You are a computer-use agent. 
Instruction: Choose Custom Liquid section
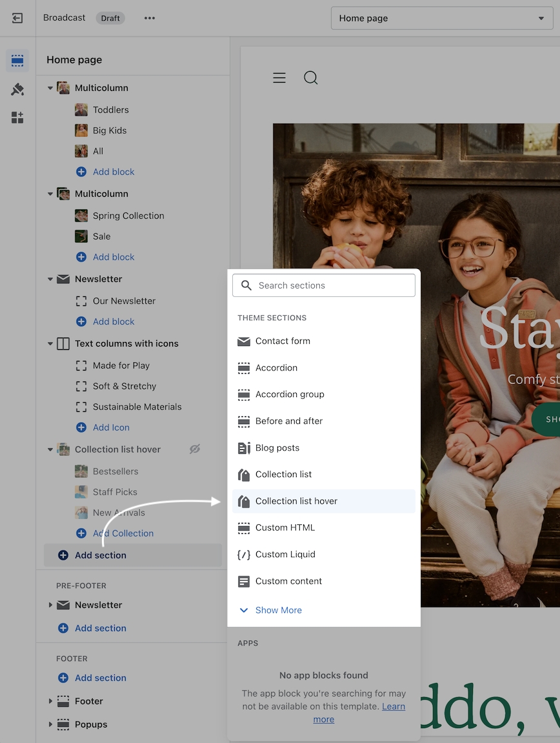click(x=285, y=555)
